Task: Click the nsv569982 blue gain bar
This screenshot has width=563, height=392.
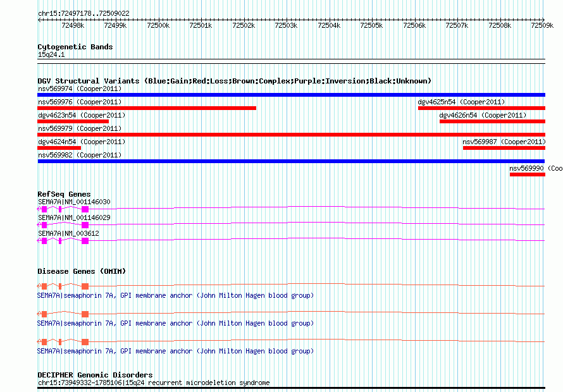Action: click(291, 161)
